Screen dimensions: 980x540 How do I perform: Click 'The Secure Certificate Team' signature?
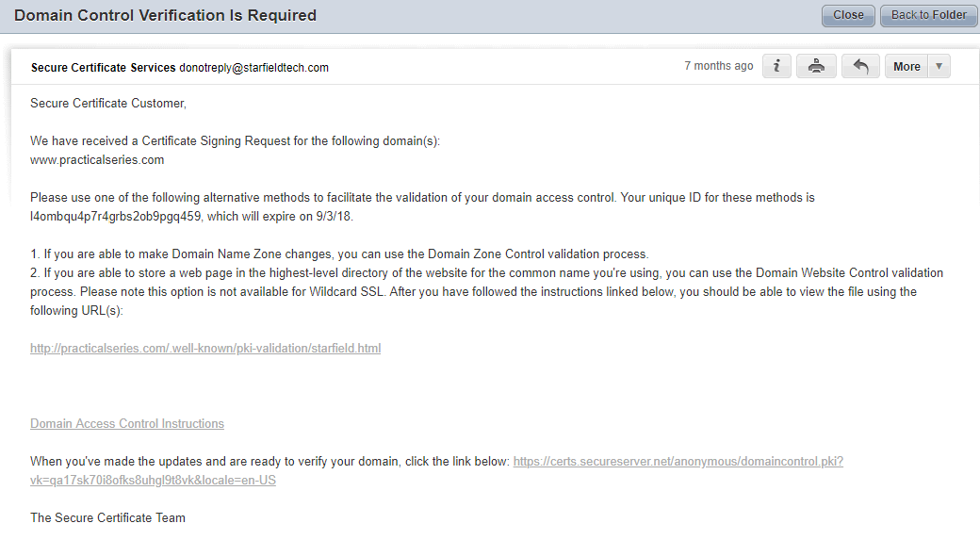pyautogui.click(x=107, y=517)
